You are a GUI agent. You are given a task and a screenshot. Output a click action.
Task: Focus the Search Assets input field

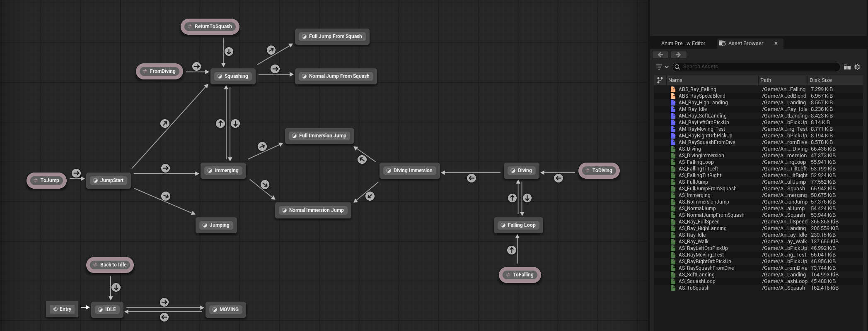(756, 67)
